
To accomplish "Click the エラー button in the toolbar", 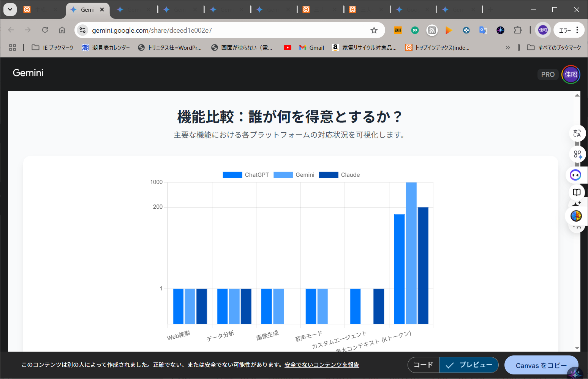I will pyautogui.click(x=565, y=30).
